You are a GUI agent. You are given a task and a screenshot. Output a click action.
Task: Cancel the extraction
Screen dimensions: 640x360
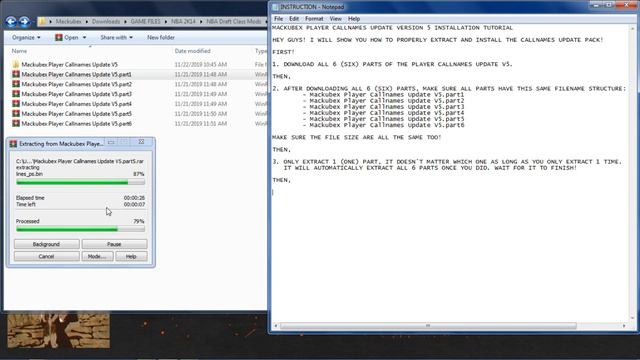click(x=47, y=256)
